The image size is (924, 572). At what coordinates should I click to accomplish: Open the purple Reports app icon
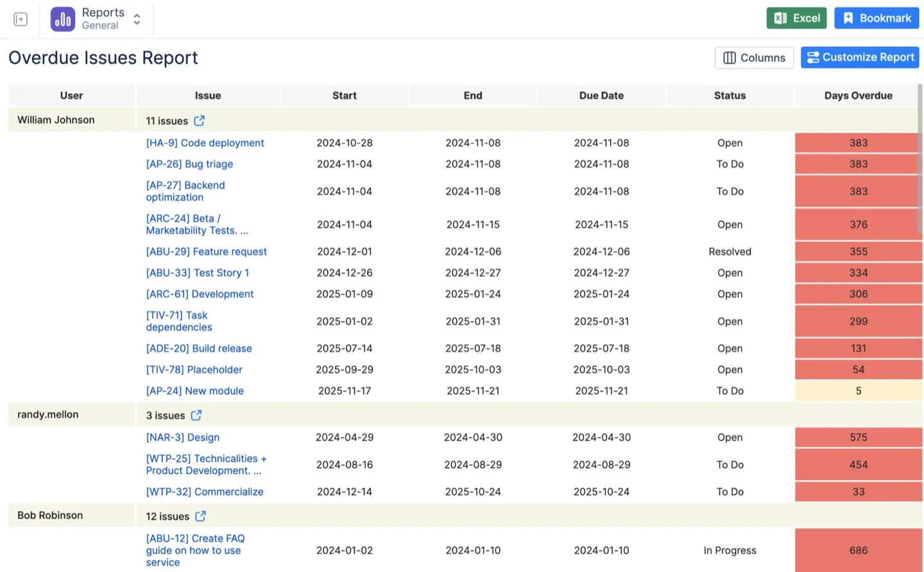coord(62,19)
